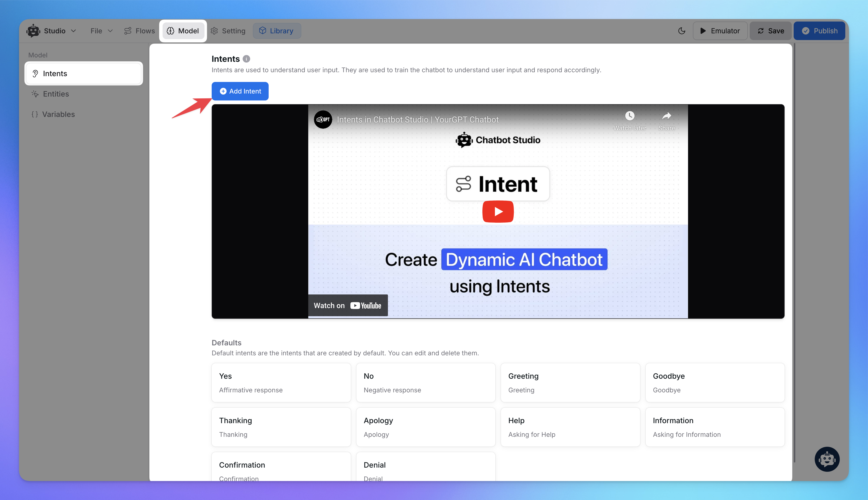
Task: Open the Setting tab
Action: click(x=228, y=31)
